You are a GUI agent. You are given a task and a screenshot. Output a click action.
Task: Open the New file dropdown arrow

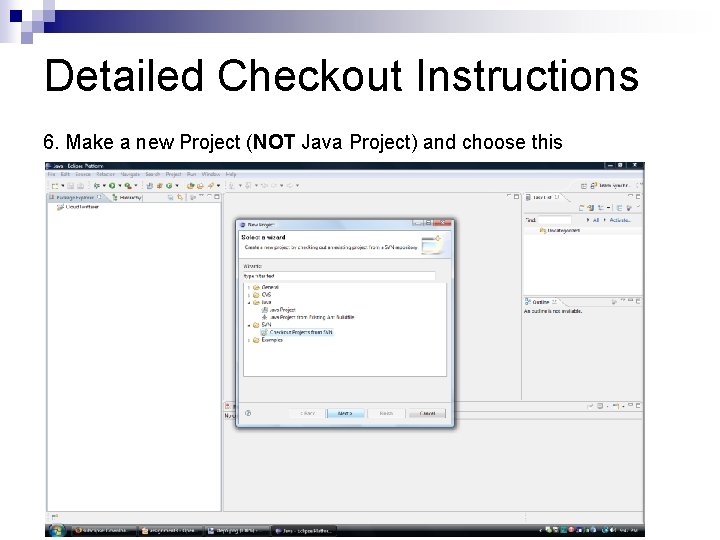(x=63, y=186)
